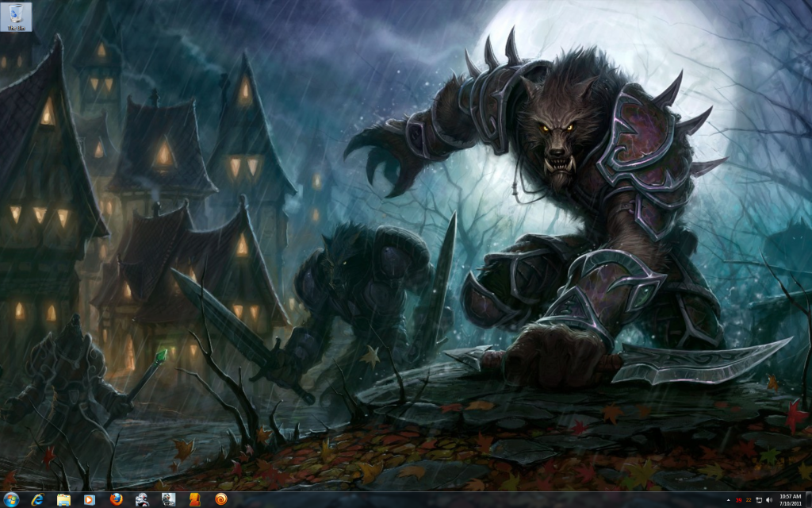This screenshot has height=508, width=812.
Task: Open the pinned armored-figure game icon beside Firefox
Action: coord(142,500)
